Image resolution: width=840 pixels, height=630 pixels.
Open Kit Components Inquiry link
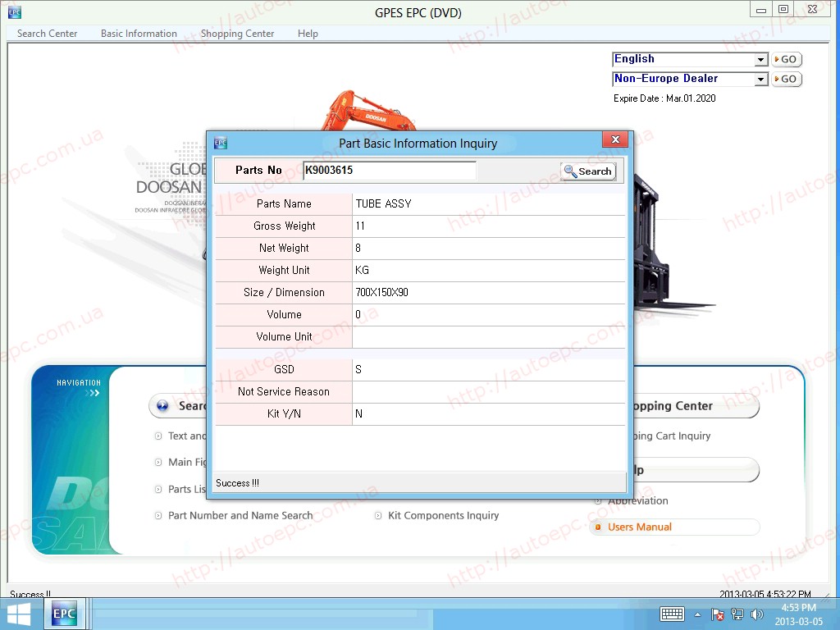tap(443, 515)
